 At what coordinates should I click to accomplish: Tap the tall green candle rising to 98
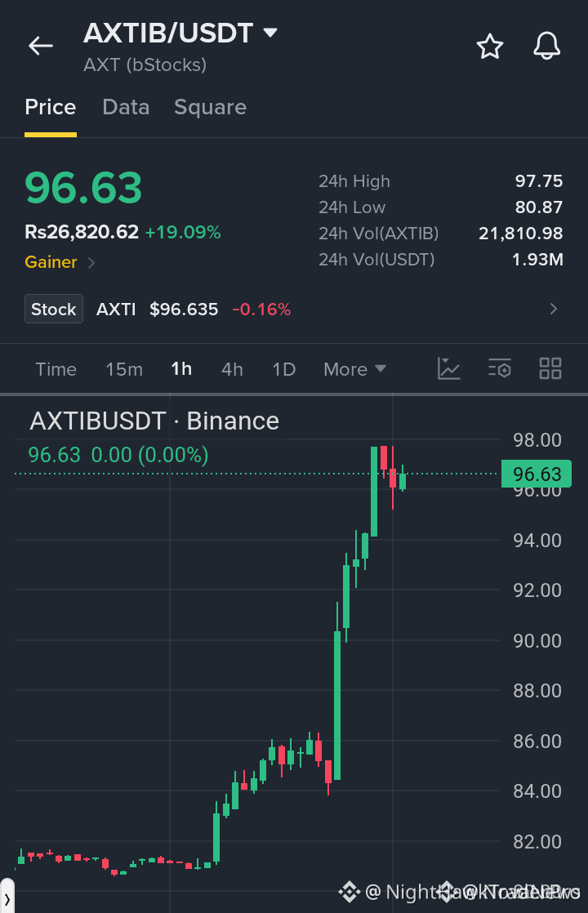(374, 492)
